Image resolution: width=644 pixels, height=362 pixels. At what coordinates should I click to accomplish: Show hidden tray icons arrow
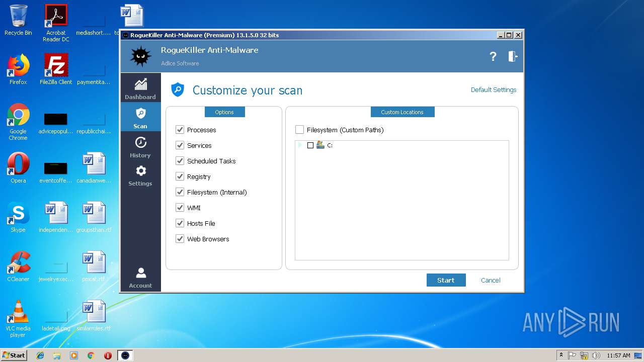pos(561,355)
